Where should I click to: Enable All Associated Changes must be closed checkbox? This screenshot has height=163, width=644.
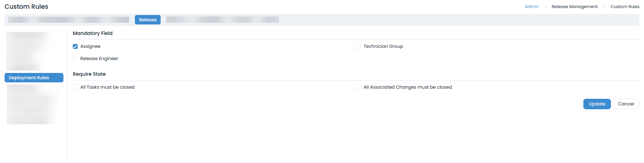click(x=359, y=87)
